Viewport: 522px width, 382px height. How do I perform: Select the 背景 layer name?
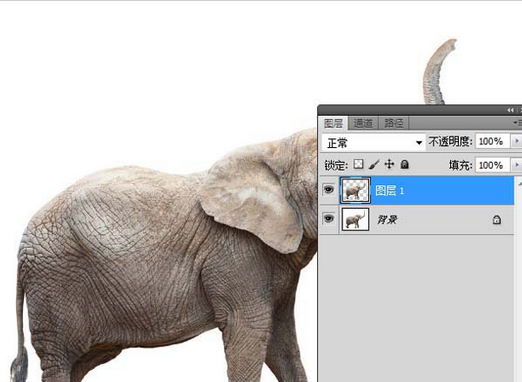click(x=387, y=220)
